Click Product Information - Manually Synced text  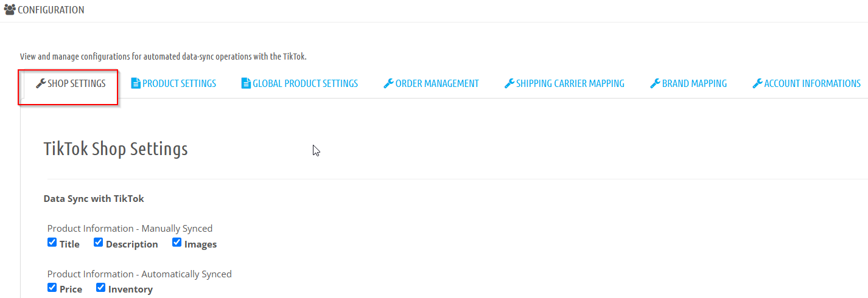click(x=130, y=229)
